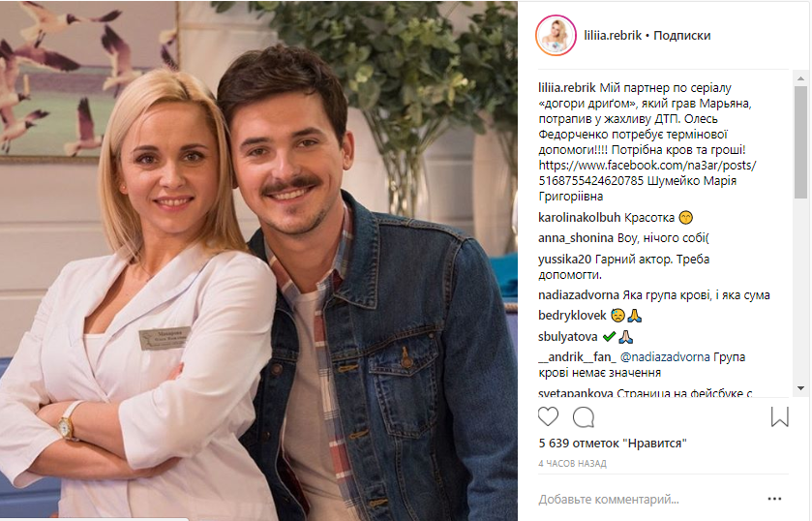Open bedryklovek commenter profile
812x521 pixels.
click(x=572, y=315)
